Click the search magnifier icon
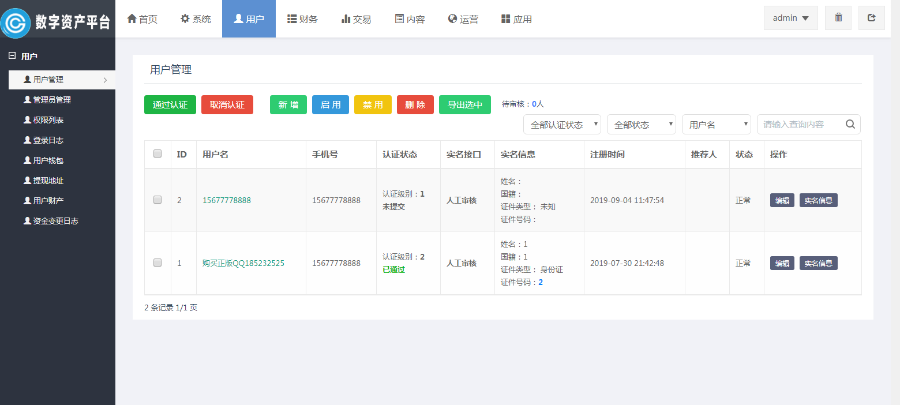 coord(850,125)
